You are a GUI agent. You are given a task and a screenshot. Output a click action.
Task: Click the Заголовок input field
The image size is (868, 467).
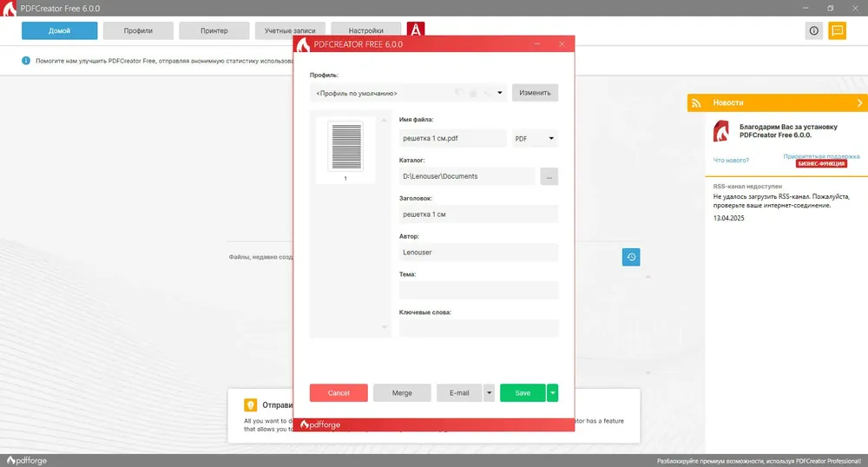[478, 214]
